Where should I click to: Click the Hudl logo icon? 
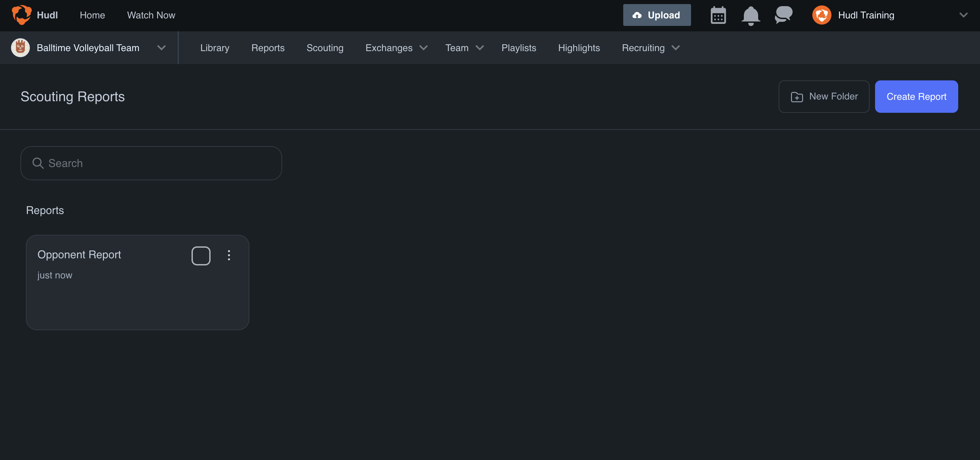[22, 15]
